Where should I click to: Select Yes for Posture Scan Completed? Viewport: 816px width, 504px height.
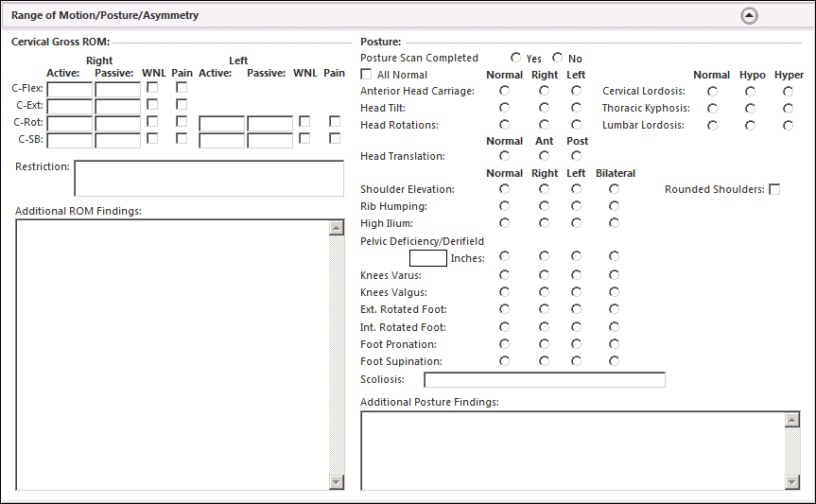(515, 58)
